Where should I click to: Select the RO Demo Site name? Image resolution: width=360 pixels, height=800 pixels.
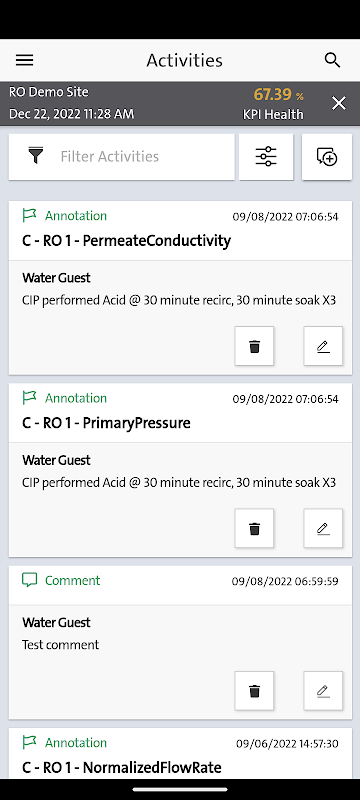click(48, 92)
